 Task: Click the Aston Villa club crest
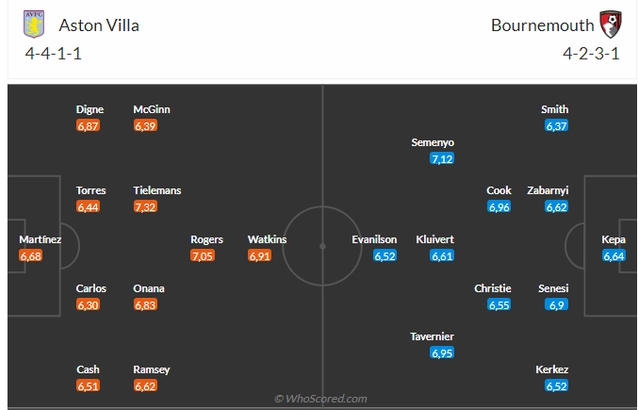click(x=34, y=24)
